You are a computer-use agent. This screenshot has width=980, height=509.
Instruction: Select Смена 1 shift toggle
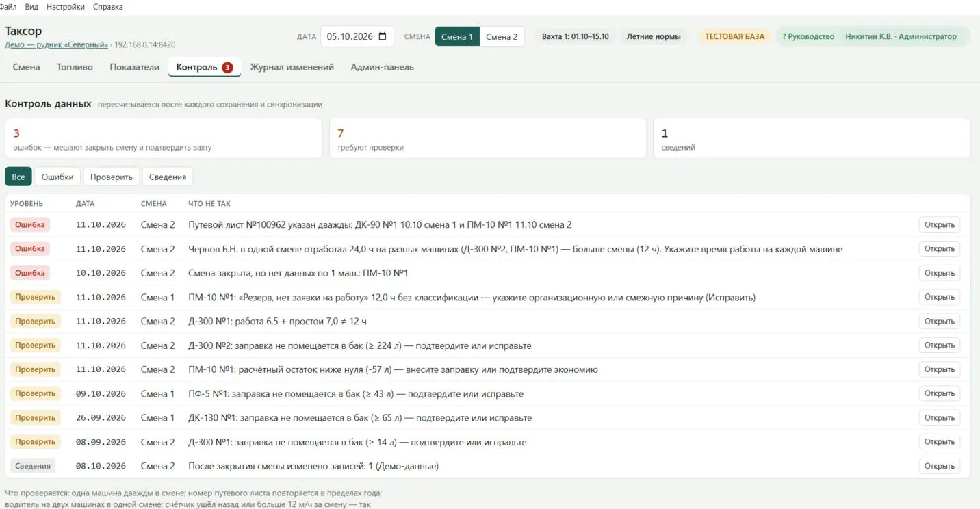(457, 36)
